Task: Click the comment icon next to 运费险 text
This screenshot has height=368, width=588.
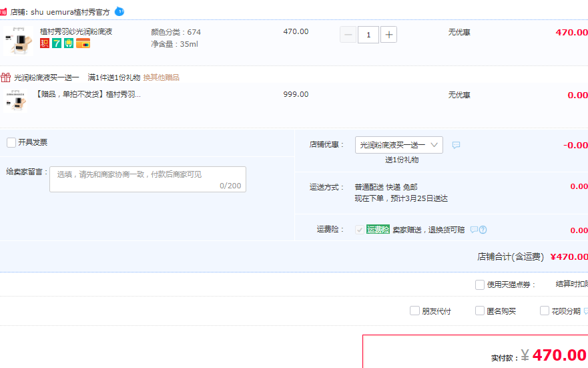Action: click(x=474, y=229)
